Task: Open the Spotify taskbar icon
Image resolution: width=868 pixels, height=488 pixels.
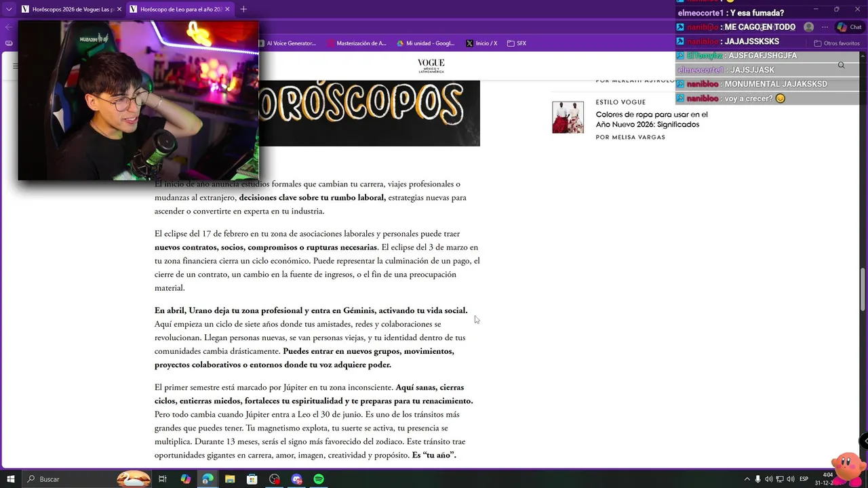Action: (x=319, y=479)
